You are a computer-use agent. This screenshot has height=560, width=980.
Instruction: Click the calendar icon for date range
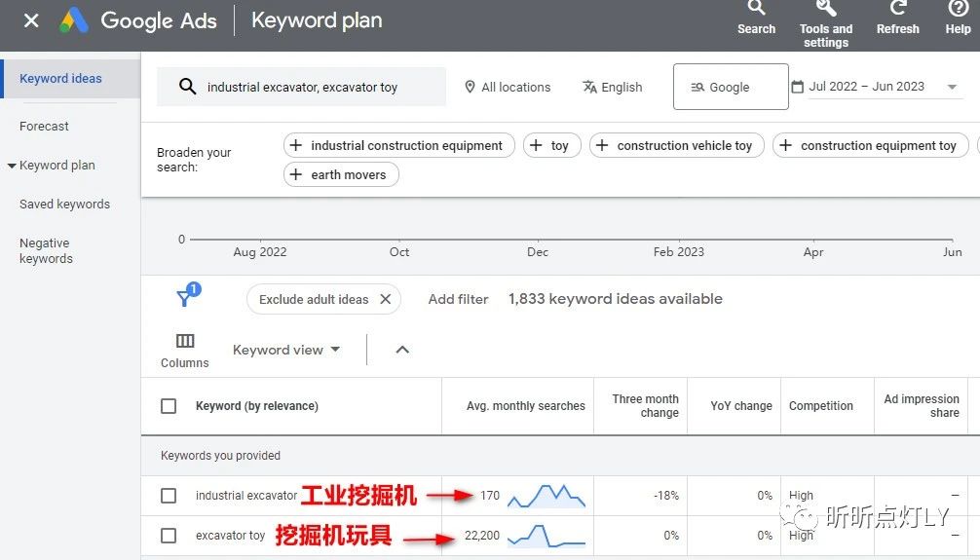[x=797, y=87]
